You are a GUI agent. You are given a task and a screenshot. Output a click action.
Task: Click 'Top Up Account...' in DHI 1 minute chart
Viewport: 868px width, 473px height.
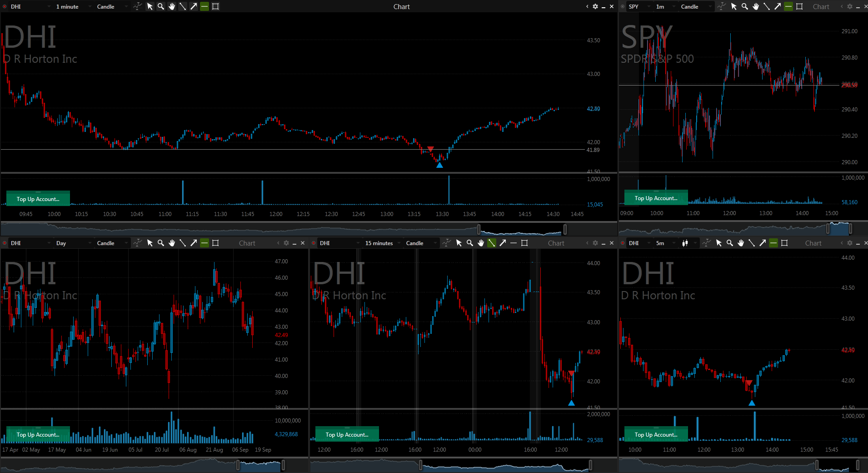[x=38, y=199]
